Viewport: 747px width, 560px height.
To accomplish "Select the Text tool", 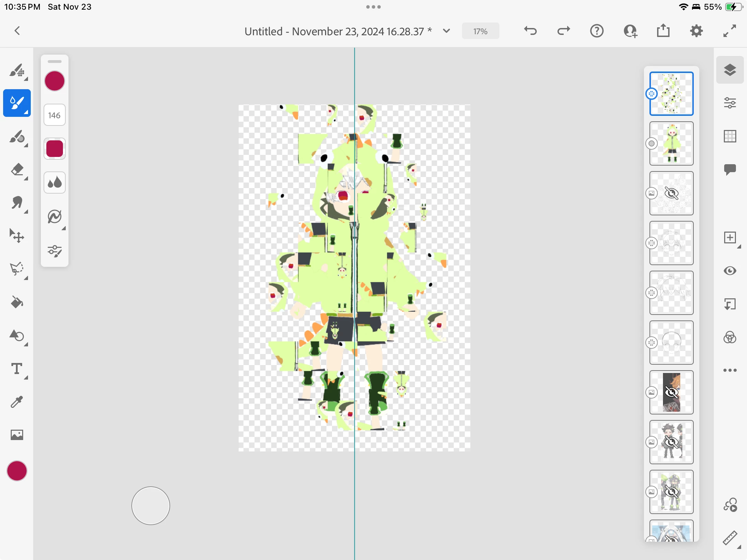I will tap(17, 369).
